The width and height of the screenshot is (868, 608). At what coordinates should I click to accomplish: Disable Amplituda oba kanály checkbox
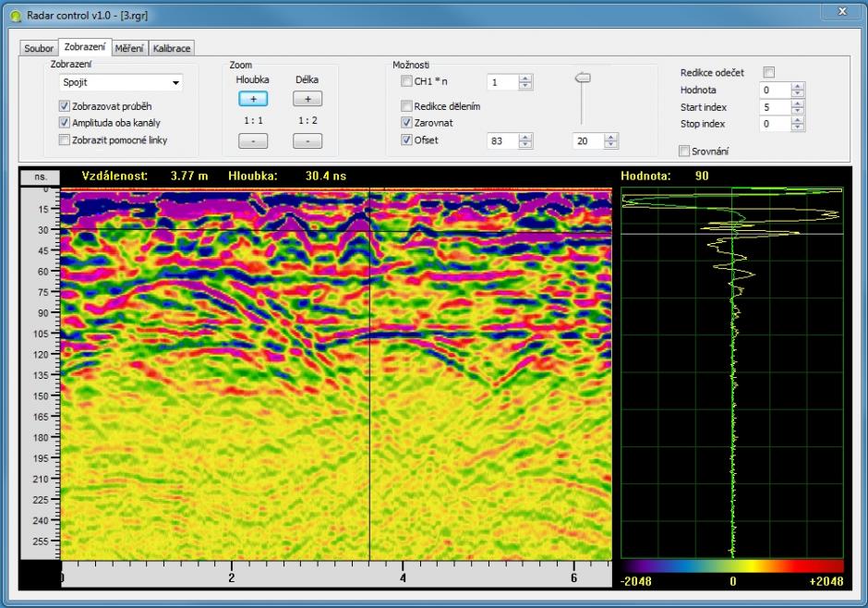pyautogui.click(x=64, y=123)
